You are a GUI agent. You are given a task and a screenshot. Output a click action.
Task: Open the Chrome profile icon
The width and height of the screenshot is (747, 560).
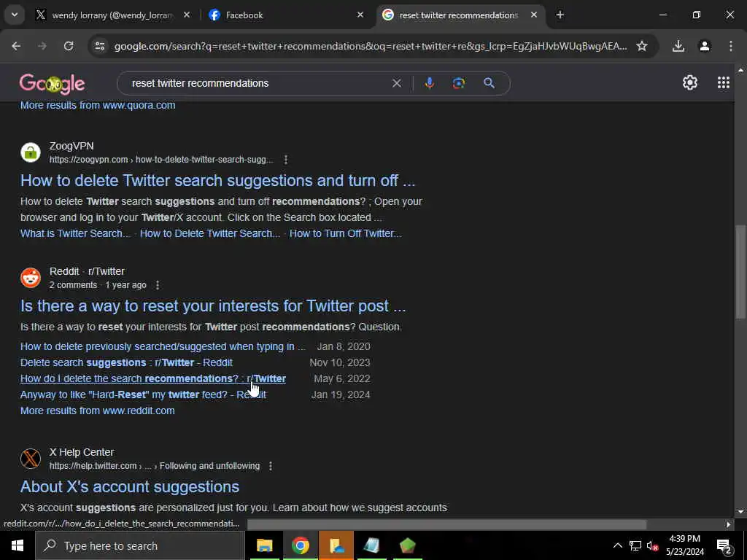click(x=704, y=46)
